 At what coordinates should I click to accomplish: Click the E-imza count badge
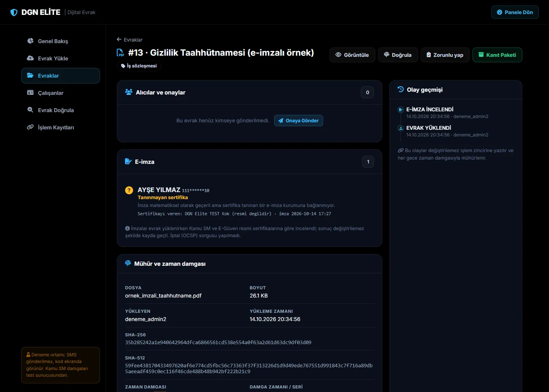368,162
